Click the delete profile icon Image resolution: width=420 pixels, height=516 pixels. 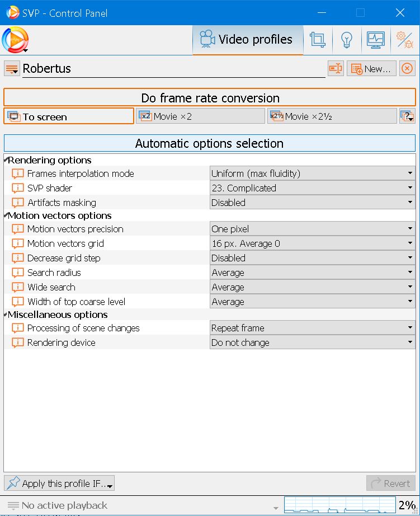pyautogui.click(x=407, y=69)
